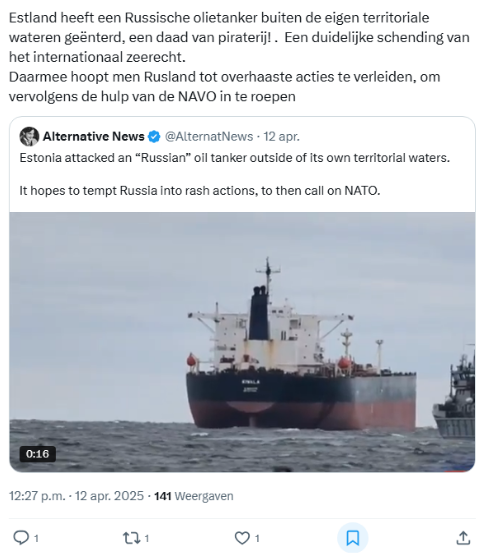This screenshot has height=560, width=479.
Task: Click the share upload icon
Action: (463, 538)
